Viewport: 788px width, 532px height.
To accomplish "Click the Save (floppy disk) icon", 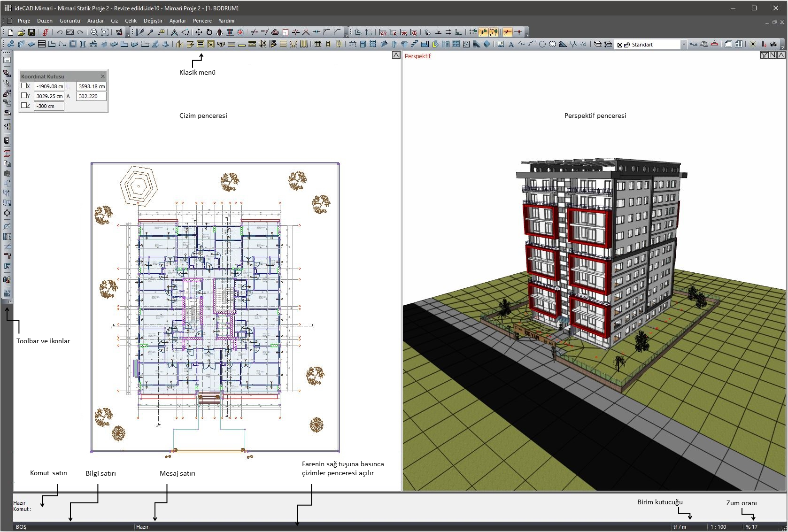I will click(31, 32).
